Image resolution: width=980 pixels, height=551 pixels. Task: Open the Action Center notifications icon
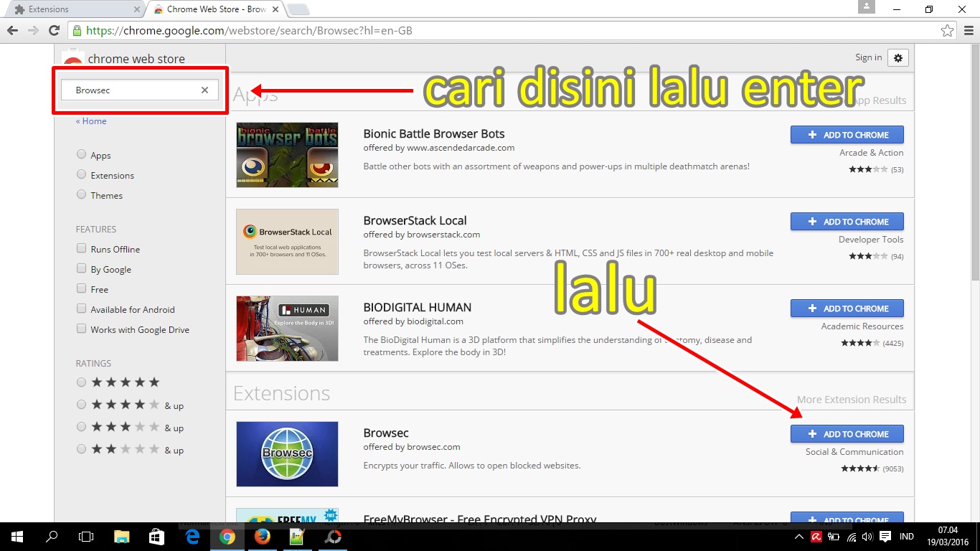tap(885, 537)
